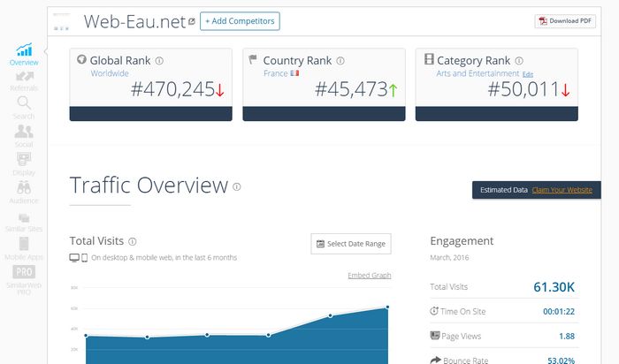619x364 pixels.
Task: Click the France country link
Action: coord(276,73)
